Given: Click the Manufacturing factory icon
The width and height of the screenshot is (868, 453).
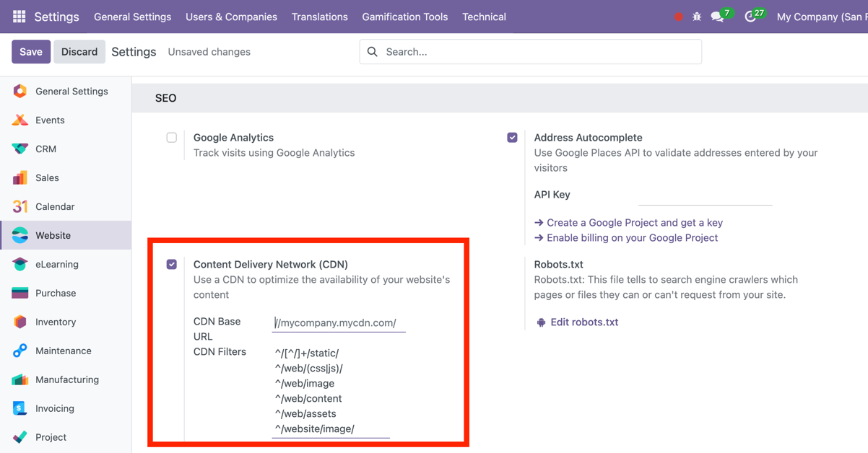Looking at the screenshot, I should (20, 379).
